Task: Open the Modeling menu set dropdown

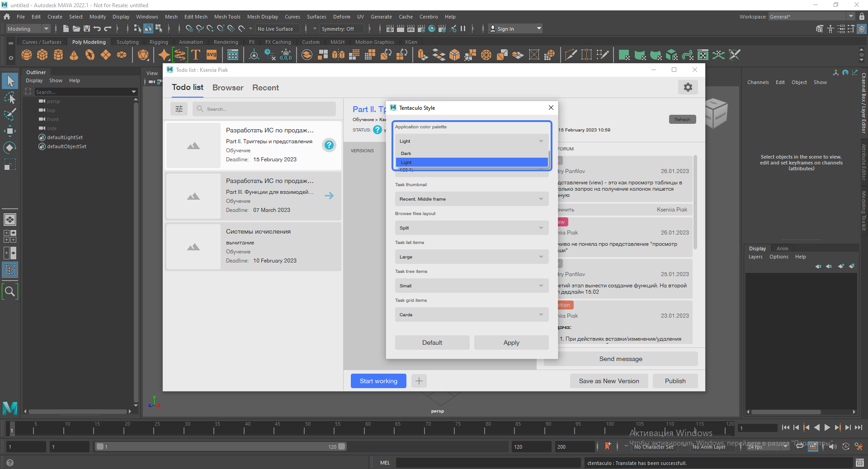Action: tap(28, 29)
